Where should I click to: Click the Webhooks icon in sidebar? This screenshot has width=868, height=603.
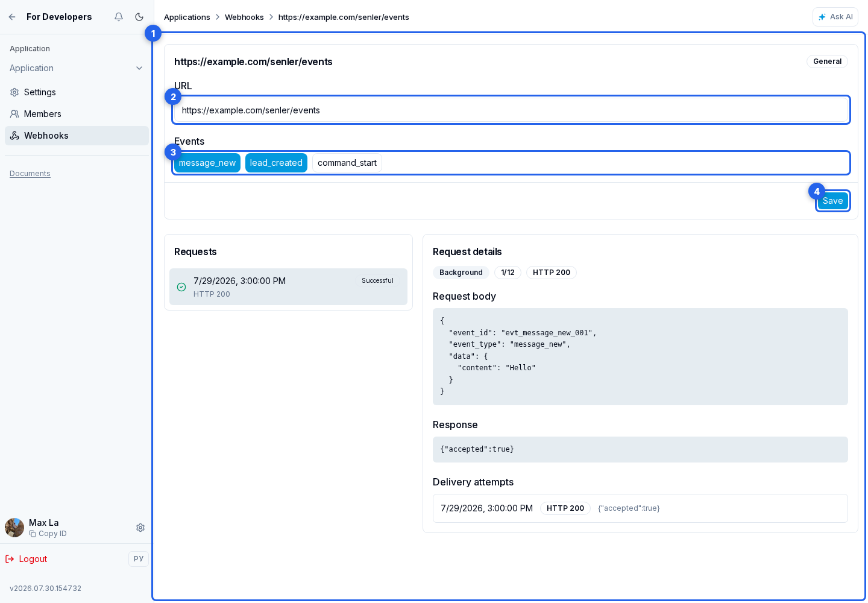14,136
